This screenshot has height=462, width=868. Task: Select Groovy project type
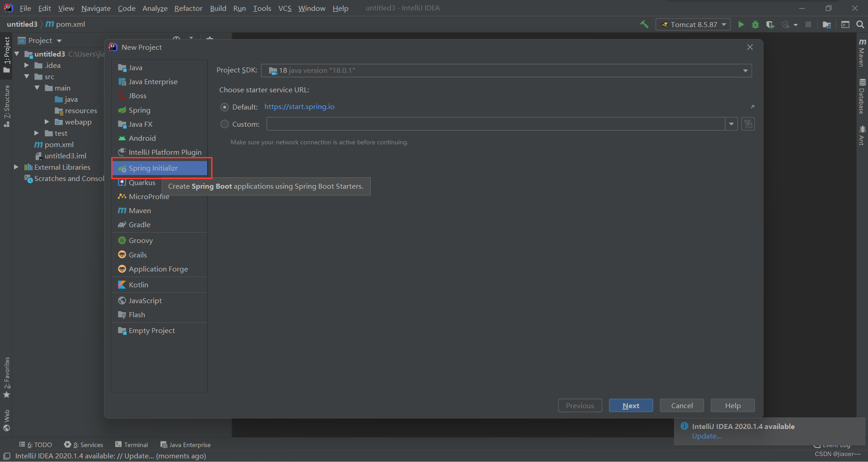point(160,240)
